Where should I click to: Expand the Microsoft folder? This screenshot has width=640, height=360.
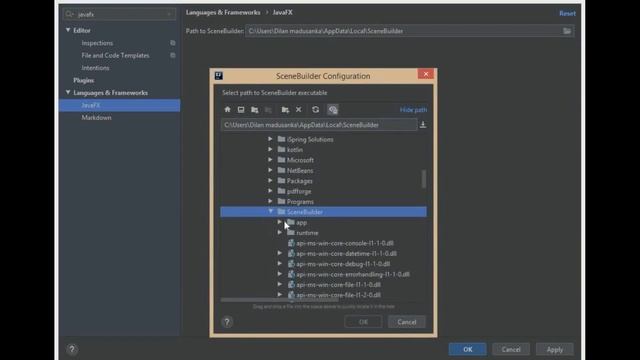point(270,160)
